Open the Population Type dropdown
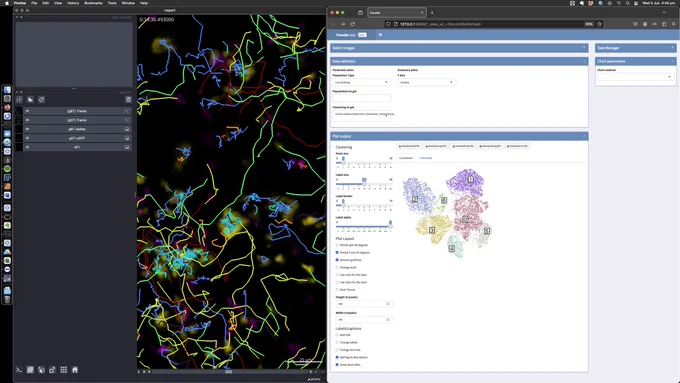The image size is (680, 383). coord(362,82)
